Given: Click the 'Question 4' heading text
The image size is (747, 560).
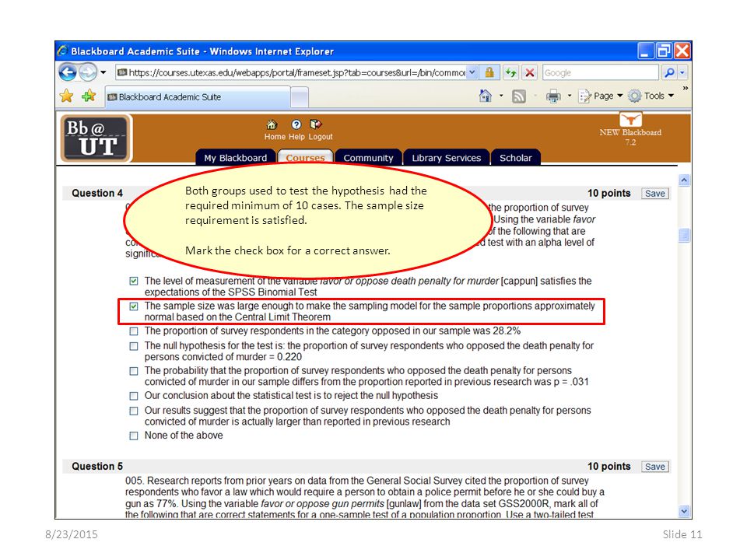Looking at the screenshot, I should point(97,193).
